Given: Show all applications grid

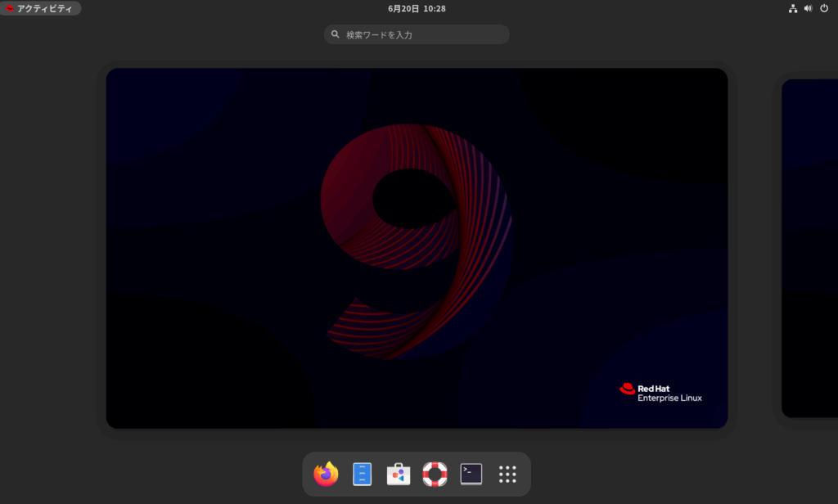Looking at the screenshot, I should [507, 474].
